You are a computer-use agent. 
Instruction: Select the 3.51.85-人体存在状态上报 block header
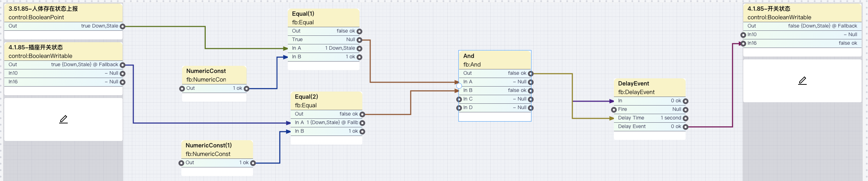click(x=63, y=13)
